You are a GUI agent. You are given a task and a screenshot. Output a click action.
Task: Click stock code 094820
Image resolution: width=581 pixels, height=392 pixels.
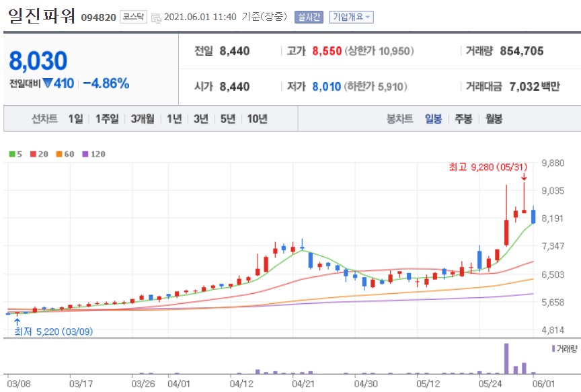pyautogui.click(x=99, y=17)
